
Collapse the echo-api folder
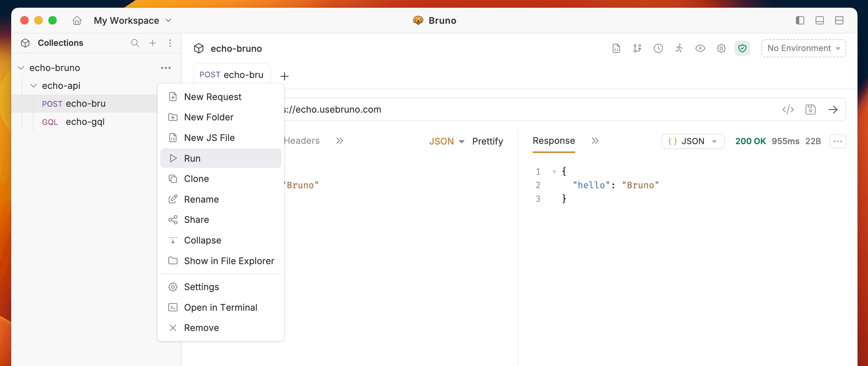(34, 86)
